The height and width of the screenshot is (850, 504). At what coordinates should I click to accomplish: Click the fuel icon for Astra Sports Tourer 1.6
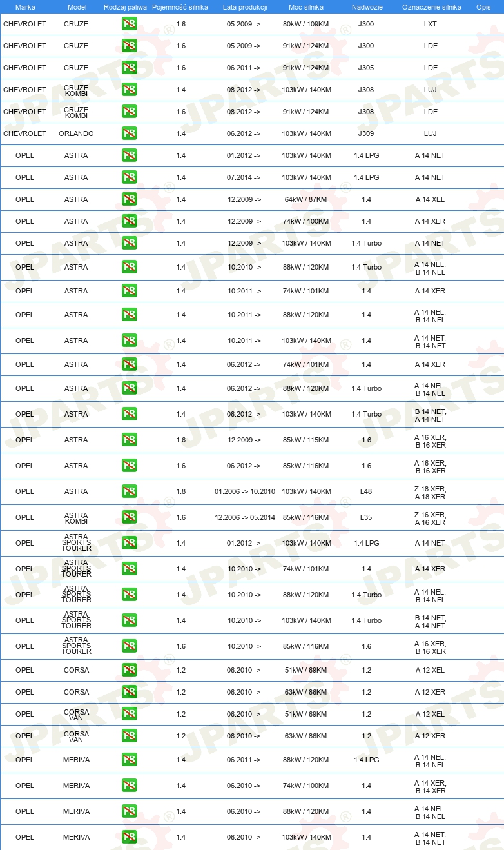tap(129, 646)
